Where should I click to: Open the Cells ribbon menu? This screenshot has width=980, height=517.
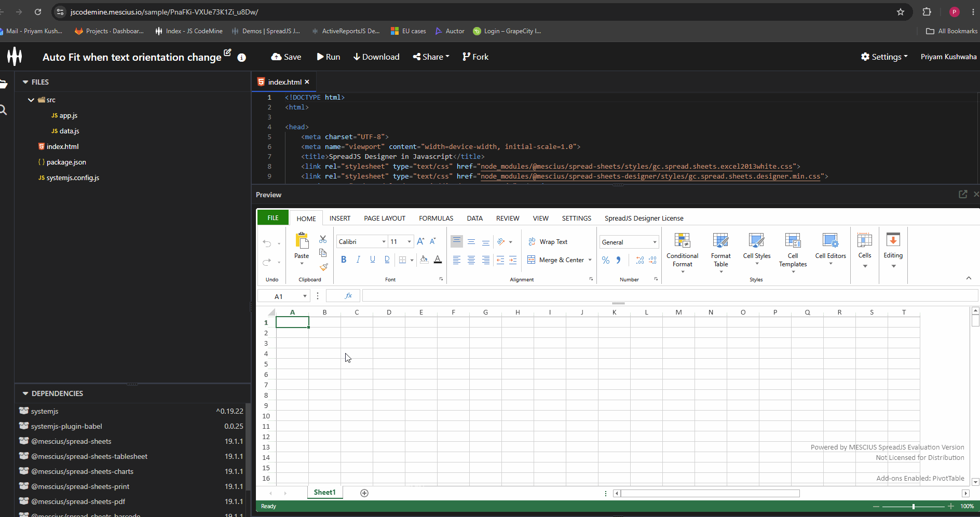865,251
